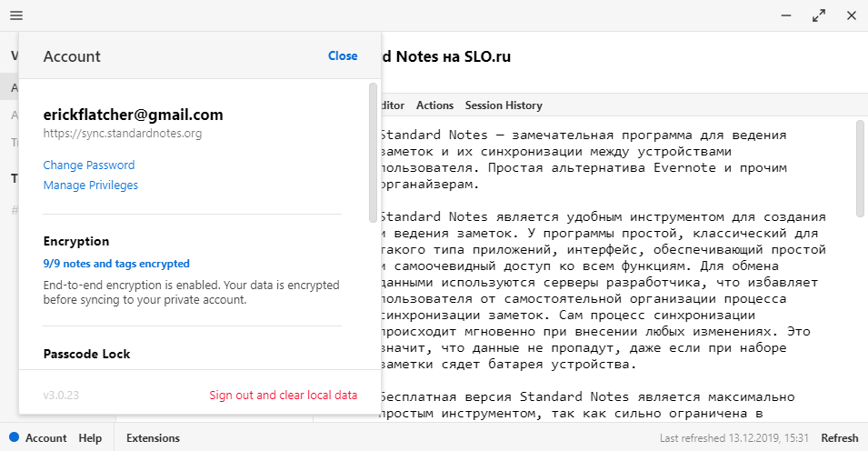This screenshot has height=451, width=868.
Task: Click the Account panel title
Action: 72,56
